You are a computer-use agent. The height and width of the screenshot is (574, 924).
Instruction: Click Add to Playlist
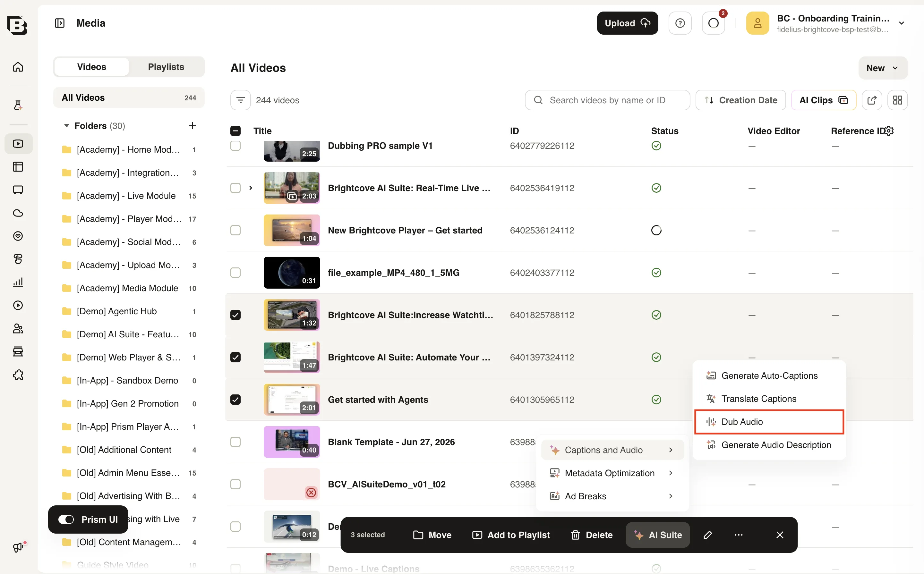pos(511,535)
